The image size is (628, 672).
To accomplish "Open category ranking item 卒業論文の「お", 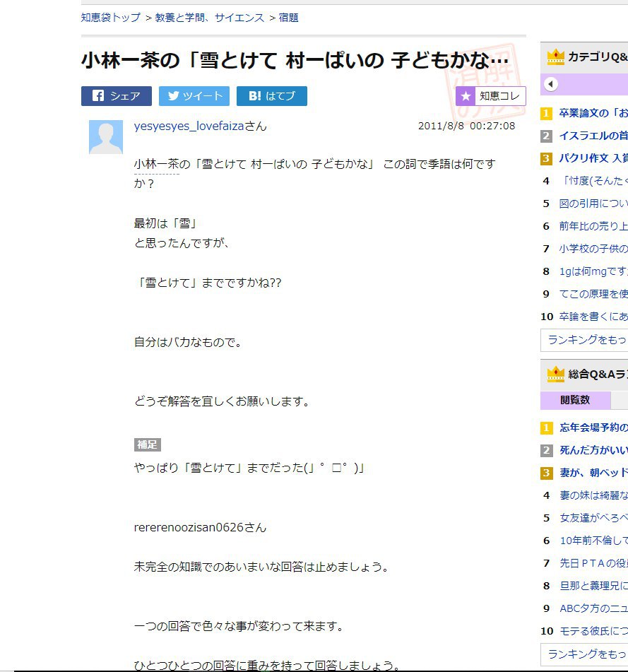I will [593, 113].
